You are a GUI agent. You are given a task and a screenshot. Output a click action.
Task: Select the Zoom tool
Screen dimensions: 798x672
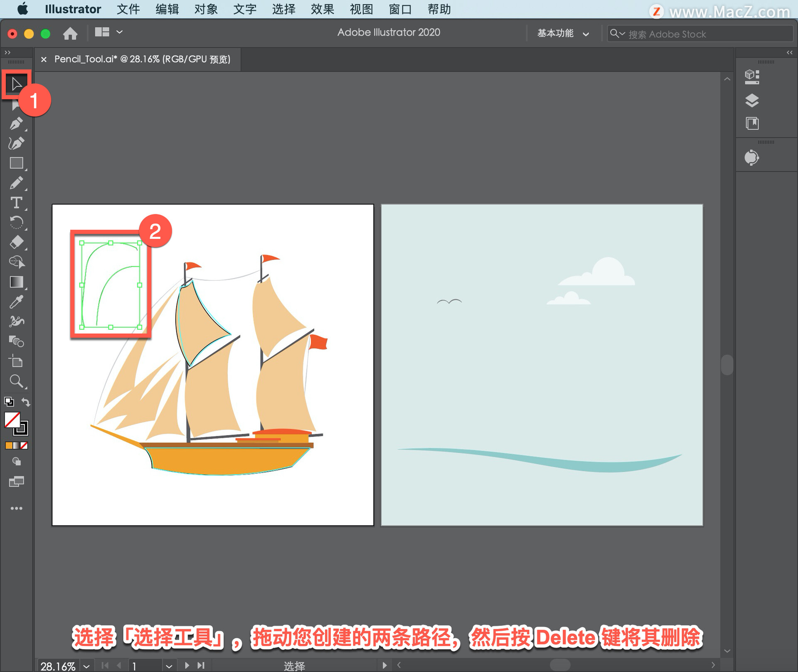click(x=17, y=381)
